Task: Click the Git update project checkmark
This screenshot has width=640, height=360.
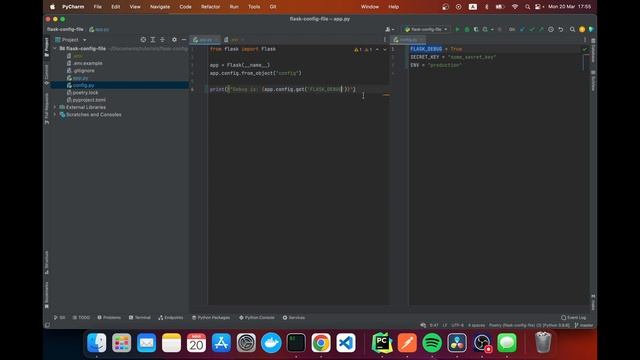Action: point(522,29)
